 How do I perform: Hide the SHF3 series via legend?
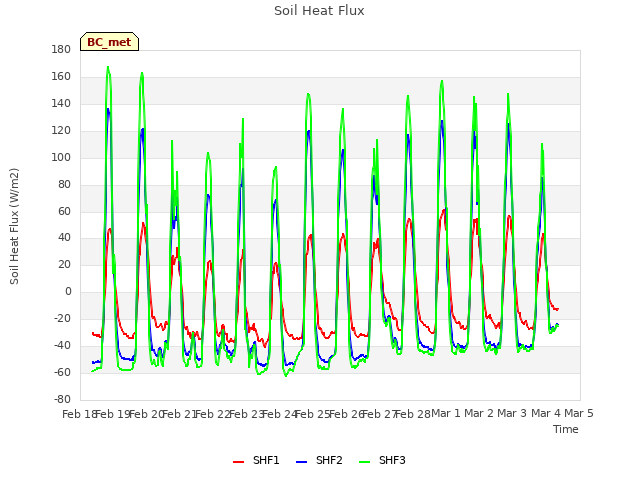[x=382, y=461]
